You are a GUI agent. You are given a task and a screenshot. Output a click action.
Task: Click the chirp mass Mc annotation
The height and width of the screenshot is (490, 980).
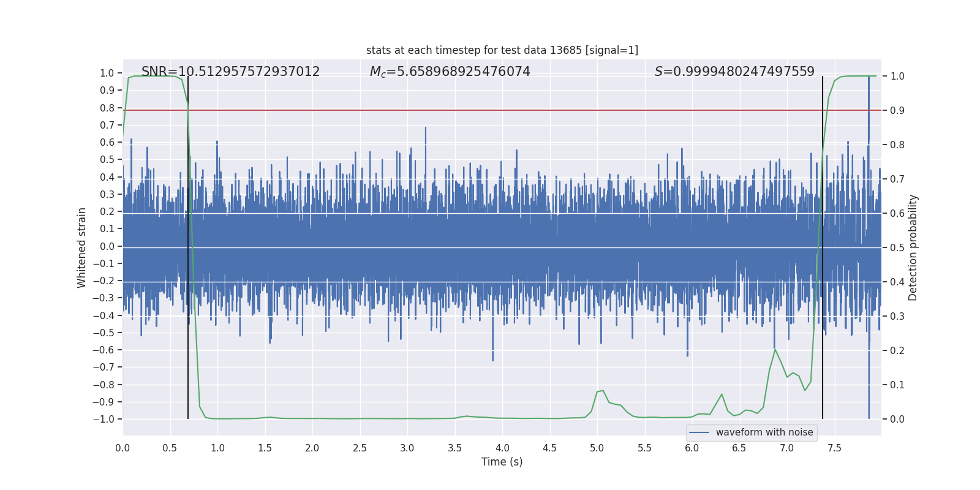point(450,72)
